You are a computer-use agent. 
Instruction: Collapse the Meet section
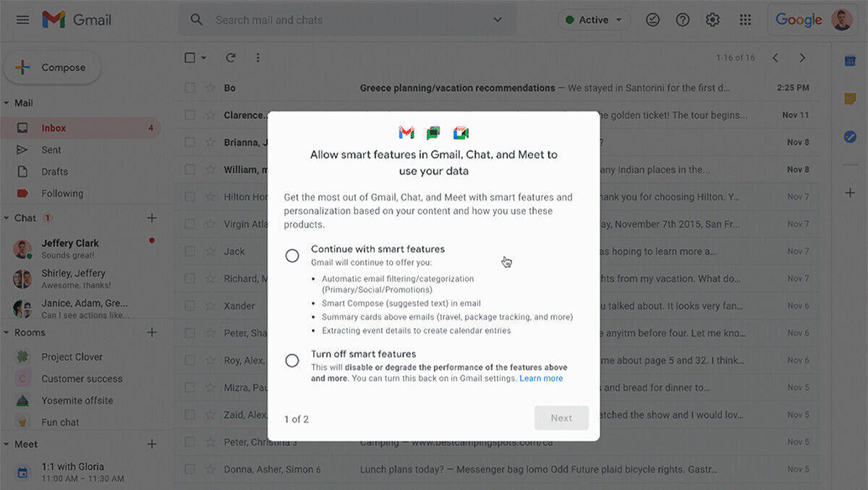(7, 444)
